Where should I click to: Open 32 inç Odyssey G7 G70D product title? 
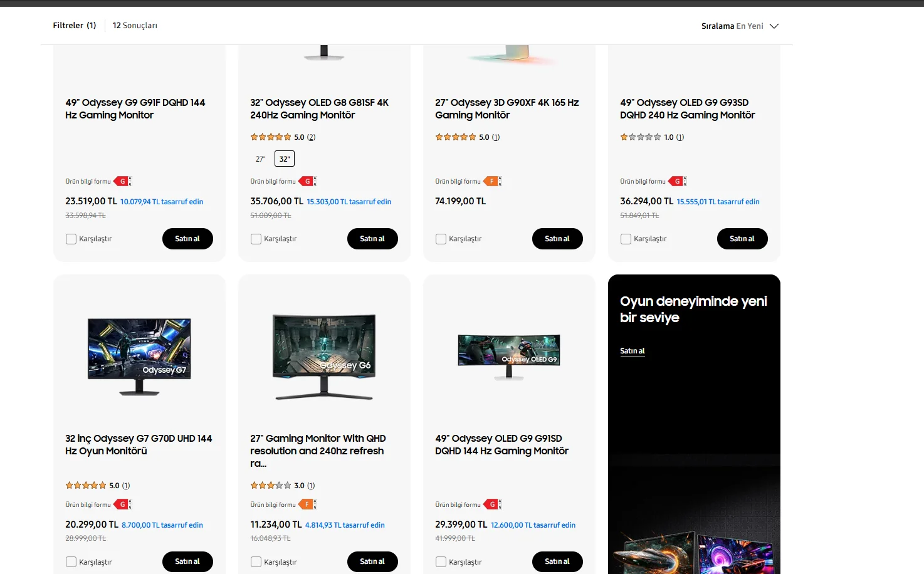(139, 445)
